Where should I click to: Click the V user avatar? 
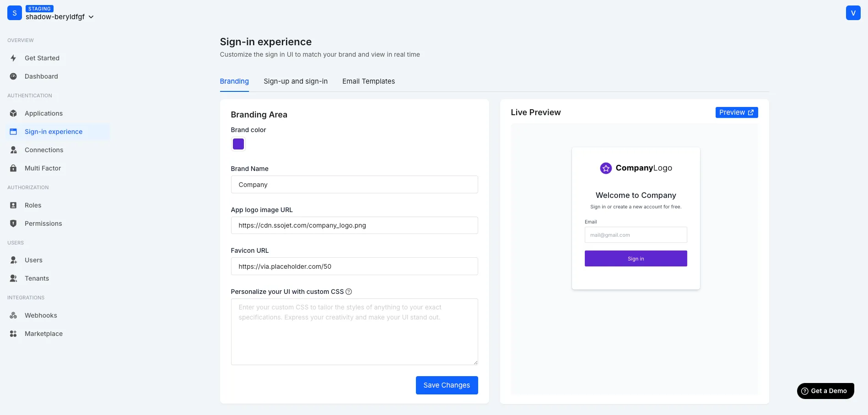[853, 12]
